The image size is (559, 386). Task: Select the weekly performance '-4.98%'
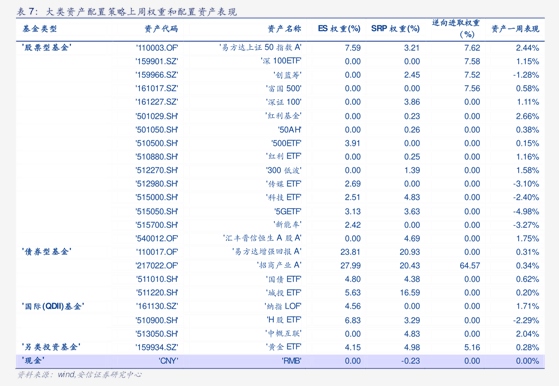click(526, 211)
